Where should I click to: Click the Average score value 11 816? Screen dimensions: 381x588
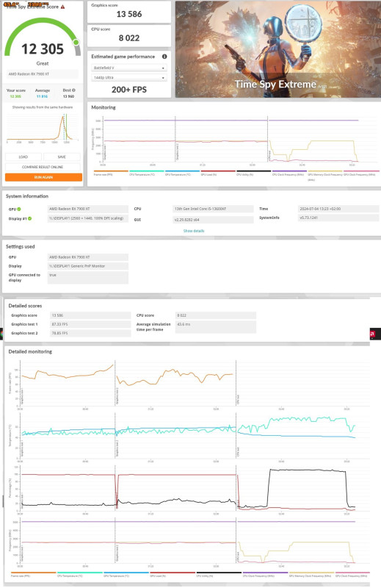[x=42, y=96]
